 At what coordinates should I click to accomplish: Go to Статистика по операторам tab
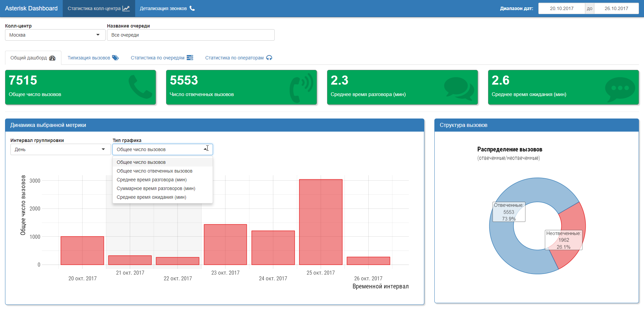click(x=238, y=58)
